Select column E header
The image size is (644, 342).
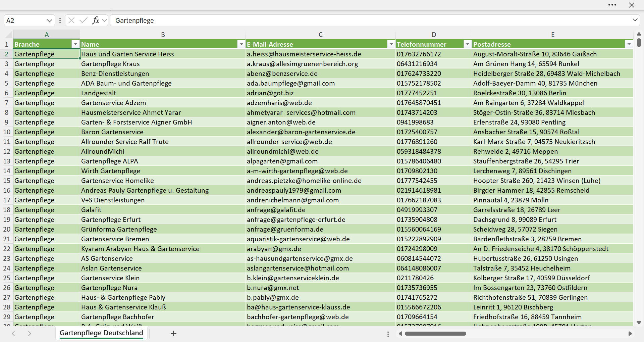553,35
